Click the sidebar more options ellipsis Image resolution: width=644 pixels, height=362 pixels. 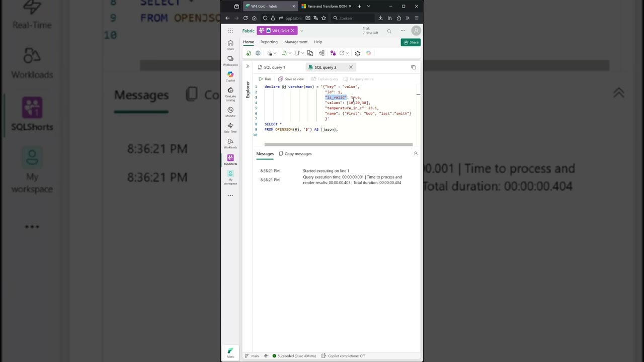(x=230, y=195)
